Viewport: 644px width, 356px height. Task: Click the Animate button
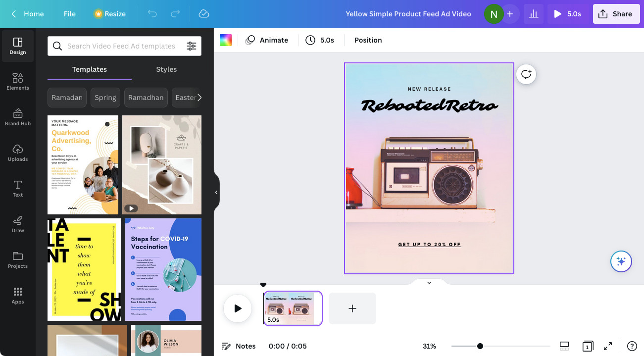[267, 40]
